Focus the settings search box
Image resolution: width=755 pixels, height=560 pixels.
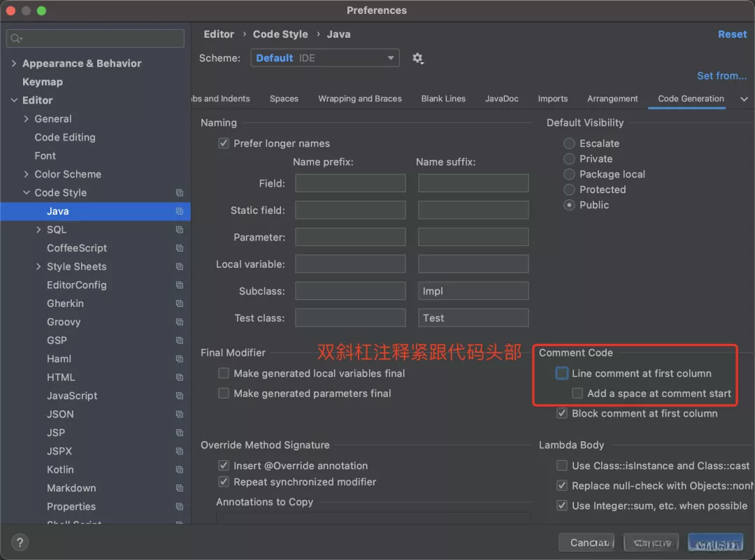(x=95, y=38)
